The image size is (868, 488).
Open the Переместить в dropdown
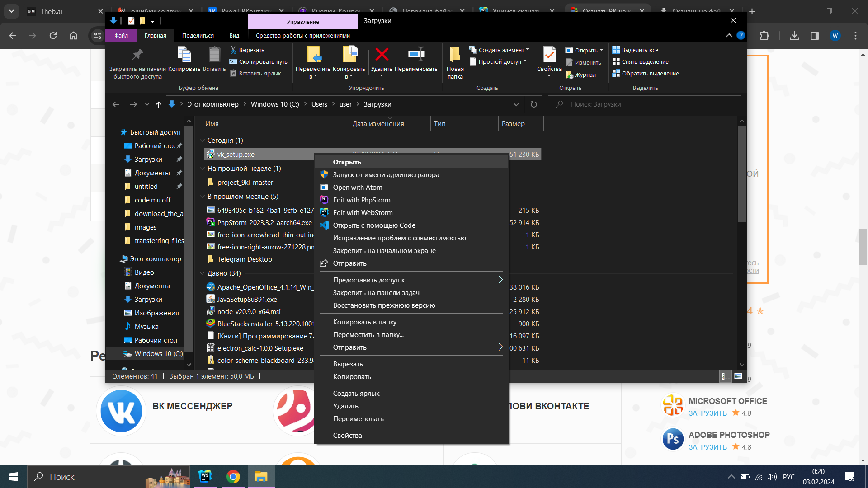coord(313,77)
